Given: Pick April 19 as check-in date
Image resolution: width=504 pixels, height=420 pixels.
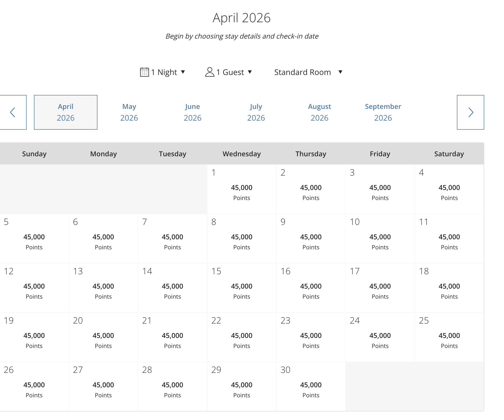Looking at the screenshot, I should (x=34, y=337).
